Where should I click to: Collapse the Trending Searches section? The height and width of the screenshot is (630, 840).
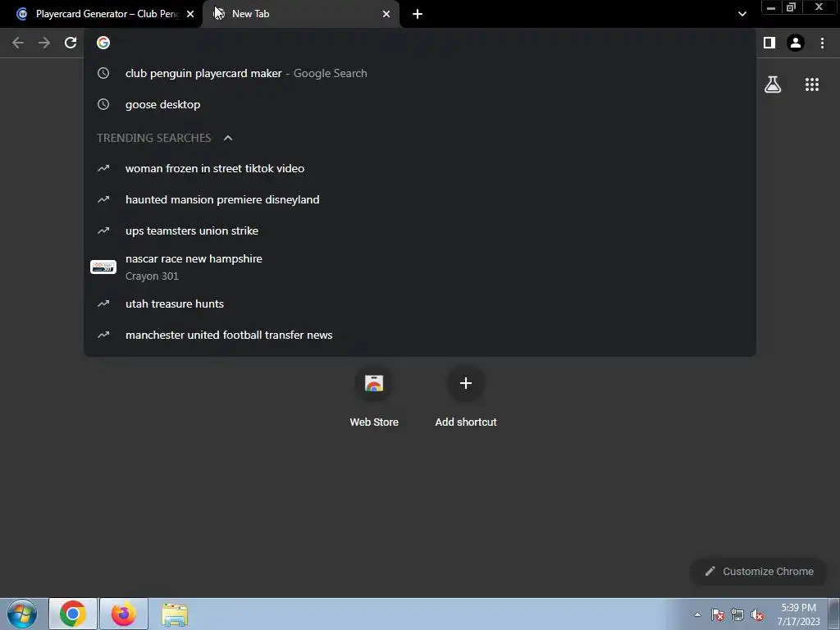[x=228, y=138]
